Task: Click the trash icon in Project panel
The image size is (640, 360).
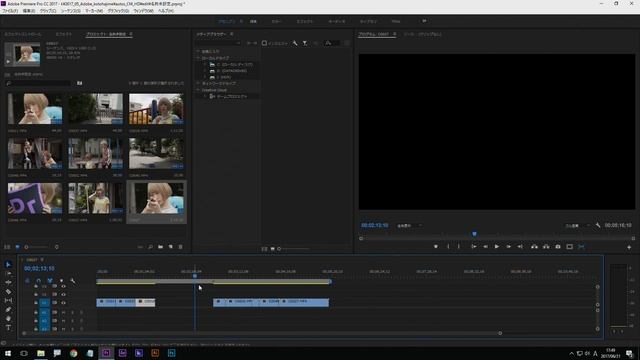Action: (x=180, y=247)
